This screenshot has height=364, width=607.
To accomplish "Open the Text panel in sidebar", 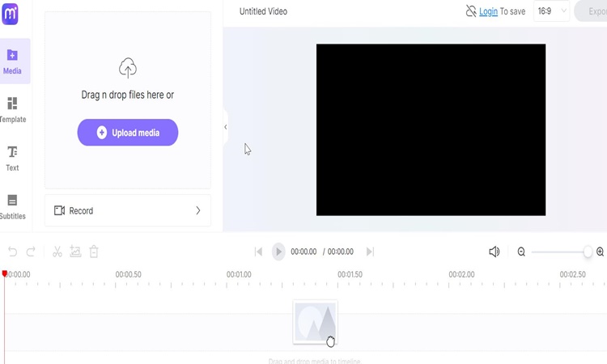I will point(12,159).
